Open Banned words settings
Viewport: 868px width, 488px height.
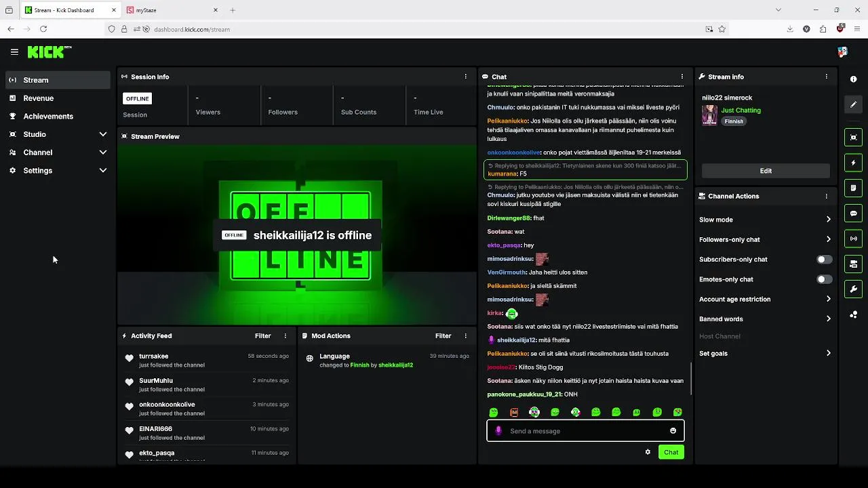(x=766, y=319)
